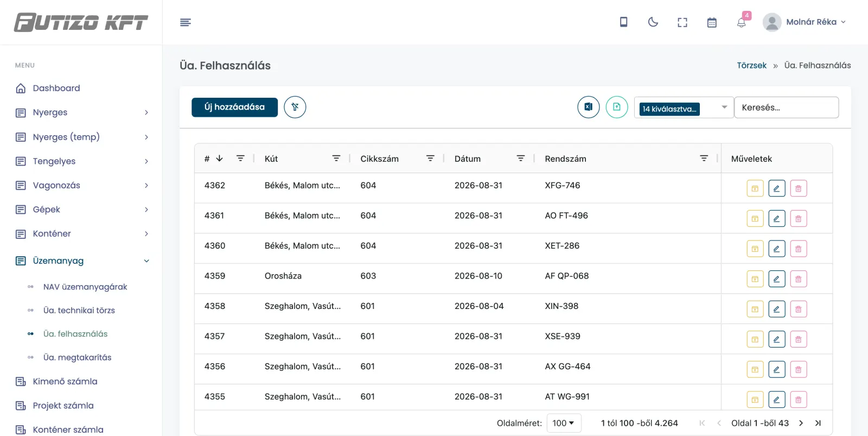Enter fullscreen mode using the expand icon

[682, 22]
